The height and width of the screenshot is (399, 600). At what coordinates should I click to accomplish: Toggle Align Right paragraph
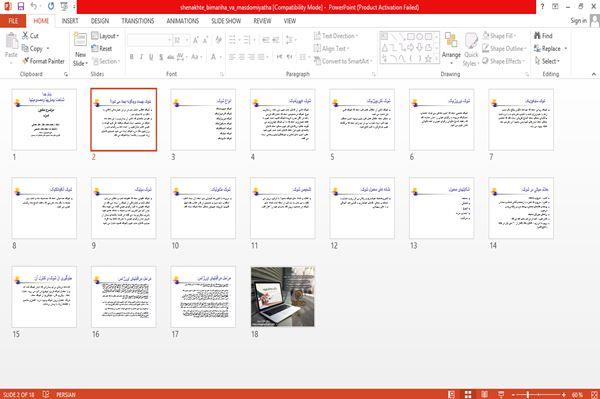251,57
